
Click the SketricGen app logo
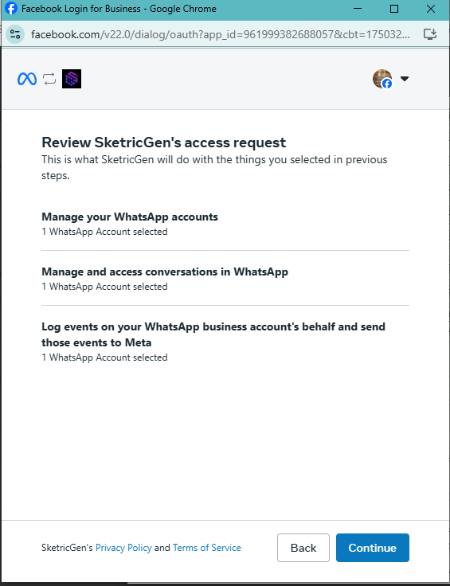pos(71,79)
